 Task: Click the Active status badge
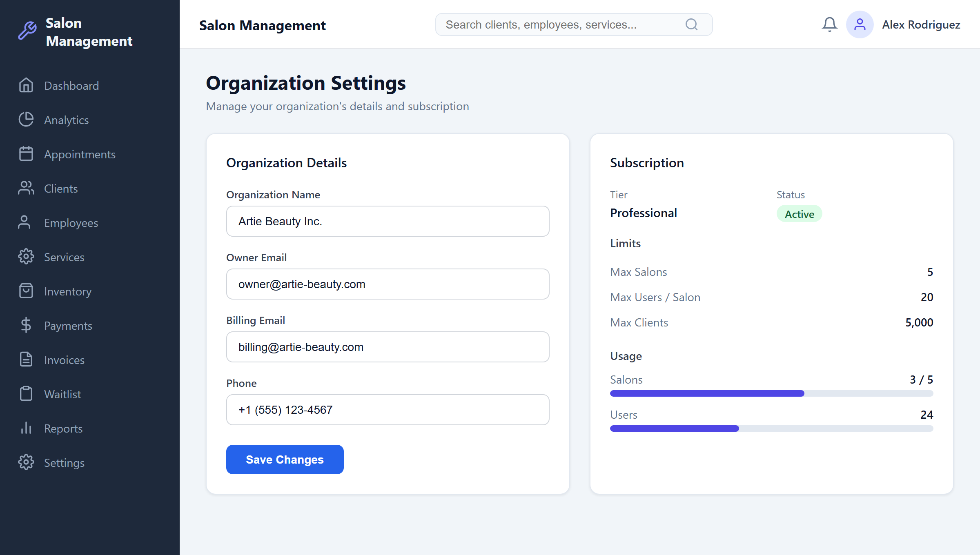pos(799,213)
